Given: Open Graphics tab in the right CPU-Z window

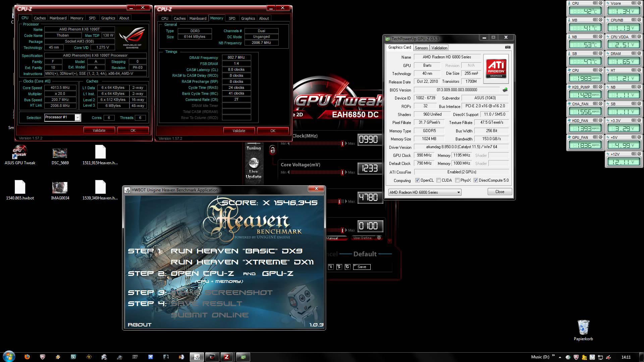Looking at the screenshot, I should [x=248, y=18].
